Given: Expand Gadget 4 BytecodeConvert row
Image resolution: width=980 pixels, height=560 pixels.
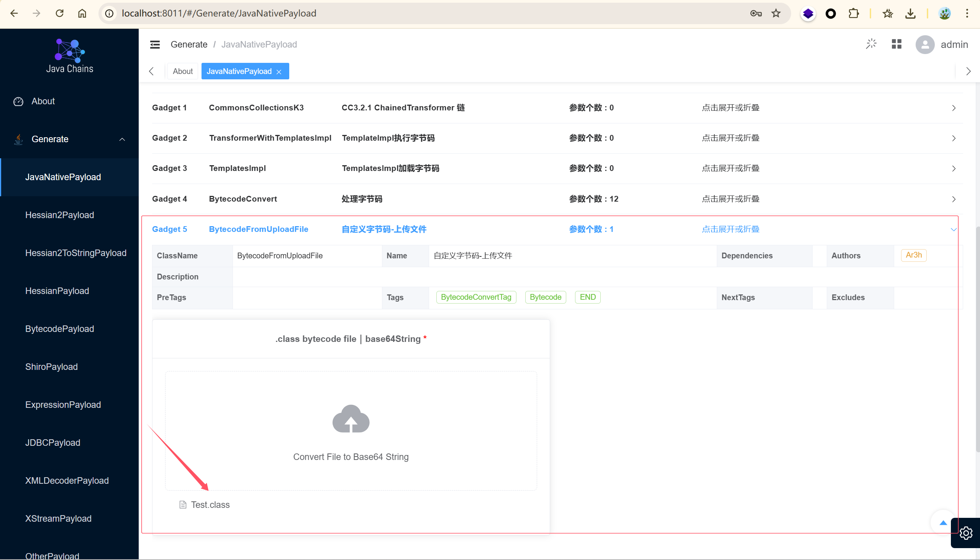Looking at the screenshot, I should click(x=954, y=199).
